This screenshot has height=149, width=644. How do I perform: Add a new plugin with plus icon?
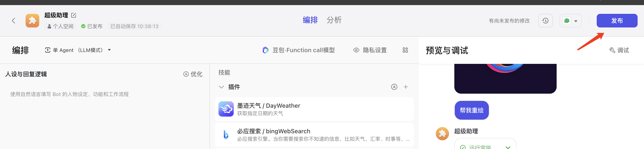[x=406, y=87]
